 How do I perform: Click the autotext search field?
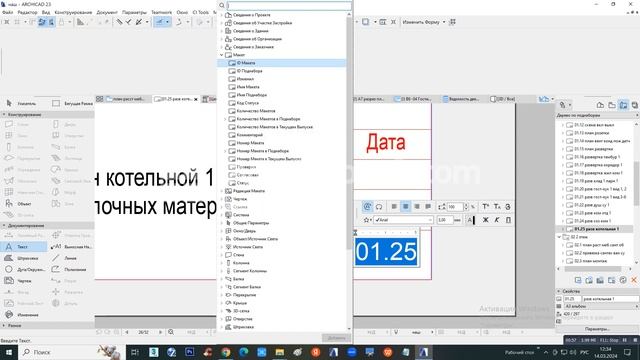289,5
